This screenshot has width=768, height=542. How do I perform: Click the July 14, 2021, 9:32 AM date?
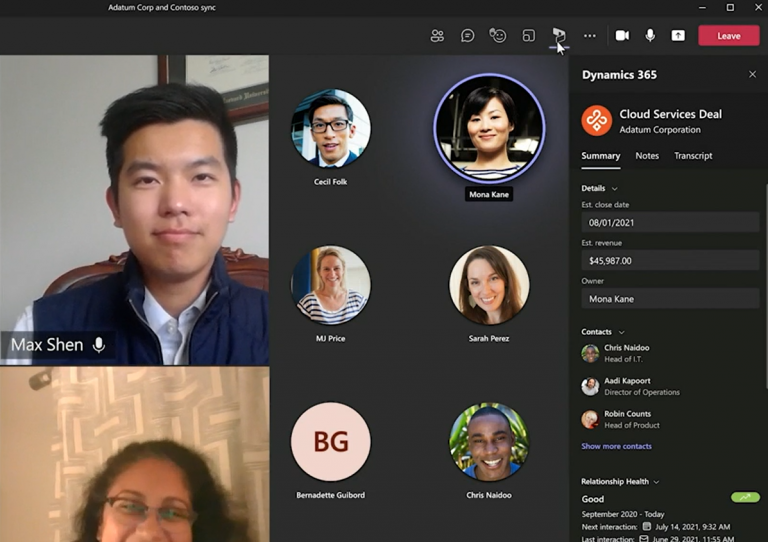click(x=693, y=527)
